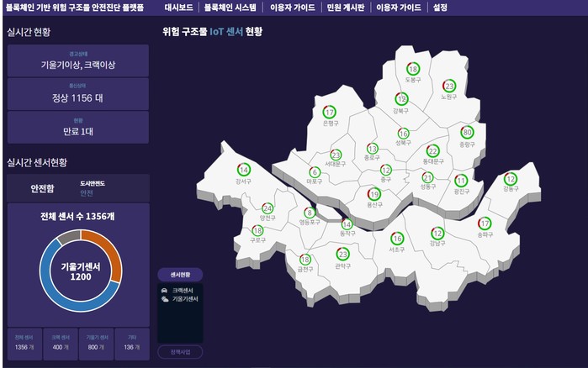Image resolution: width=588 pixels, height=368 pixels.
Task: Select the 기울기센서 legend icon
Action: click(164, 298)
